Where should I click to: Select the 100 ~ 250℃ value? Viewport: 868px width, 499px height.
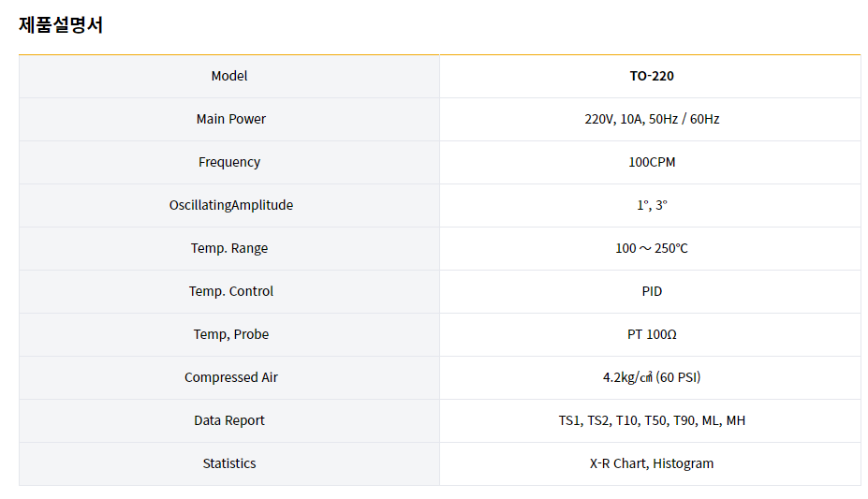click(652, 248)
